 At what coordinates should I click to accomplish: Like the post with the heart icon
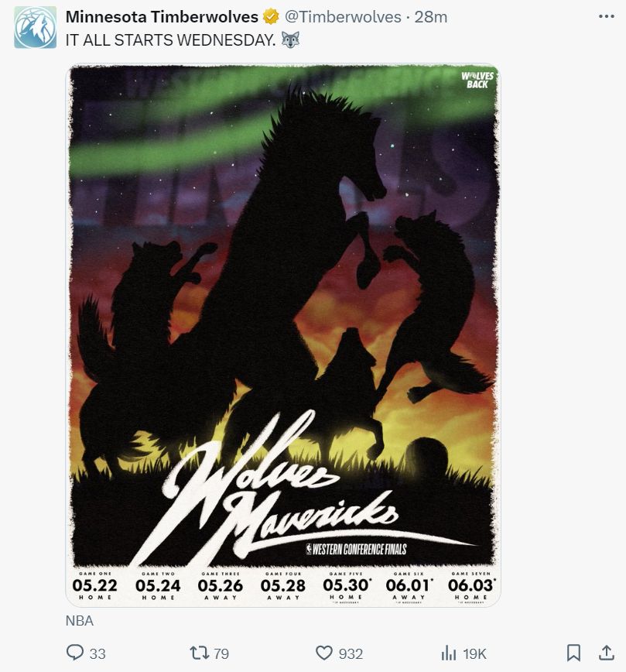point(324,653)
